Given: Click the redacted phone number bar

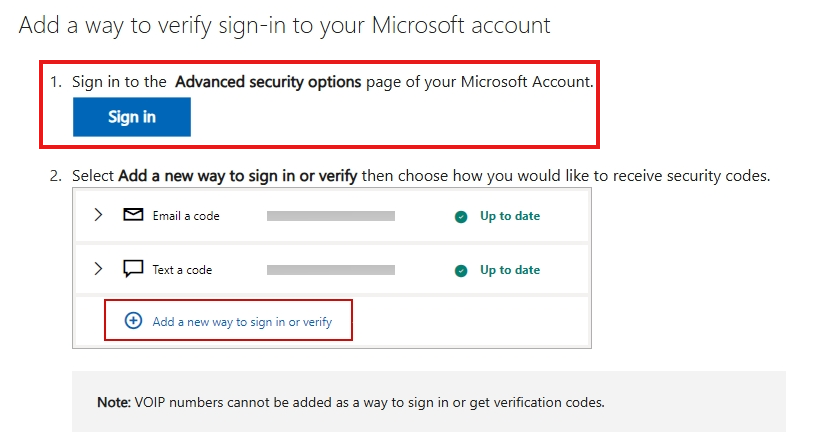Looking at the screenshot, I should 331,270.
